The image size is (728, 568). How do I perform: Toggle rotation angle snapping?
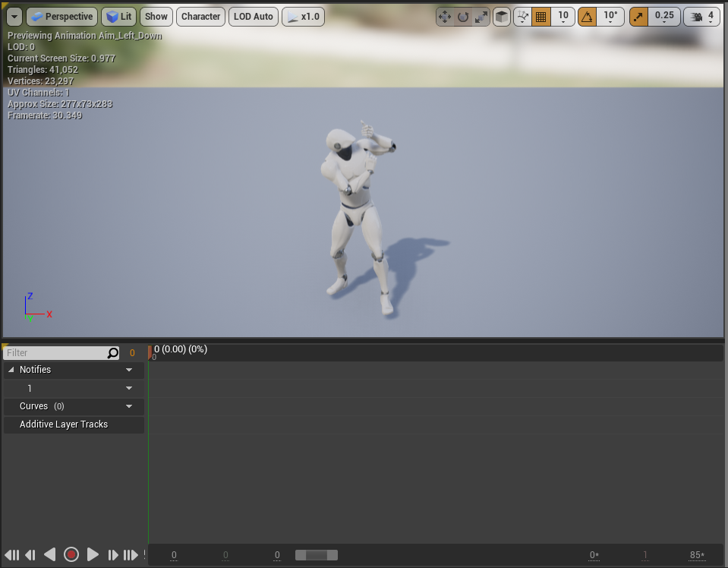tap(588, 17)
